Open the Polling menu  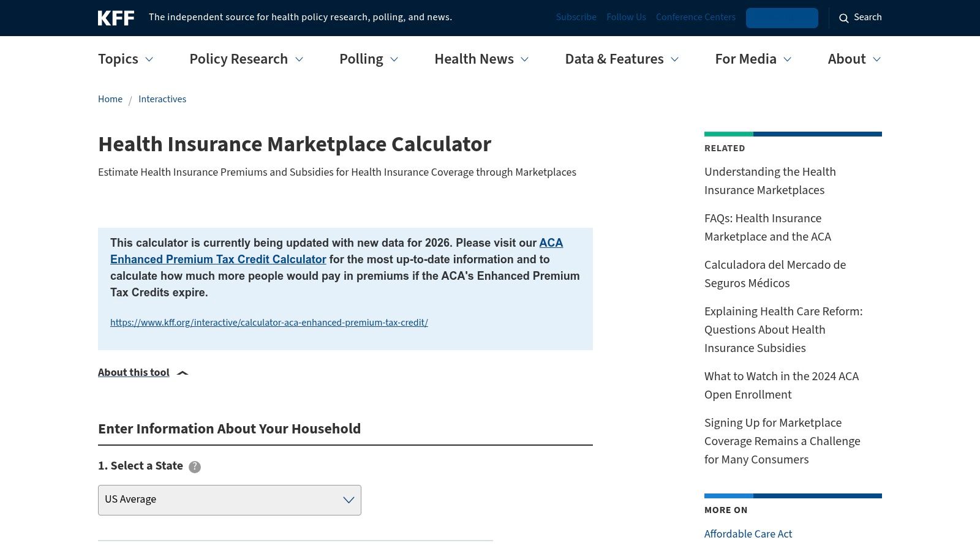click(368, 59)
